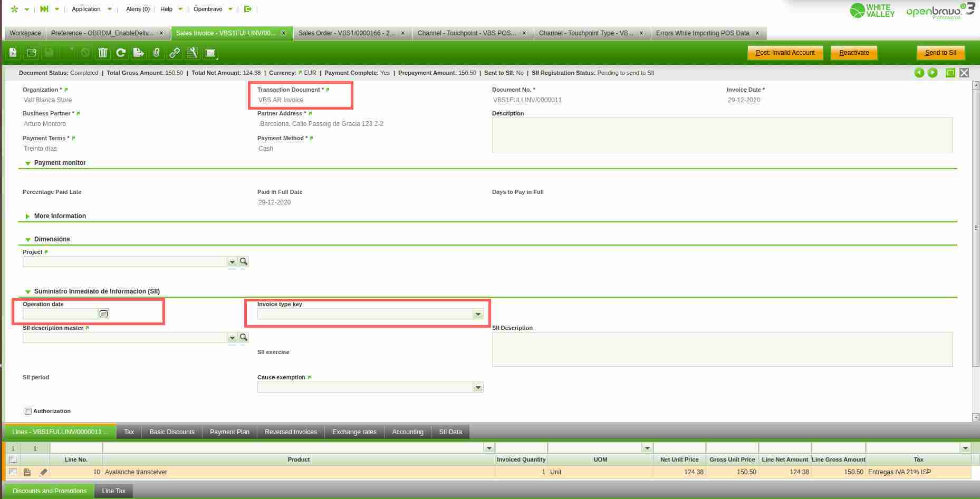Switch to the Payment Plan tab

coord(229,432)
